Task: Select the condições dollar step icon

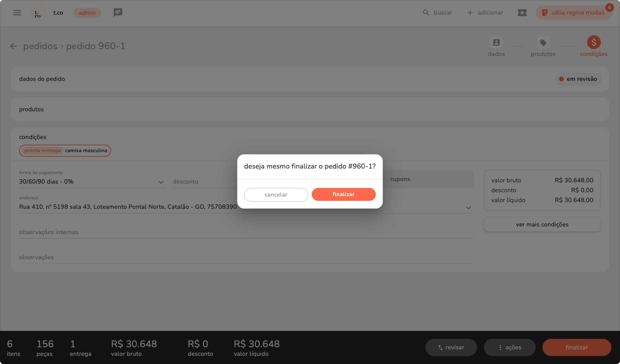Action: (x=593, y=43)
